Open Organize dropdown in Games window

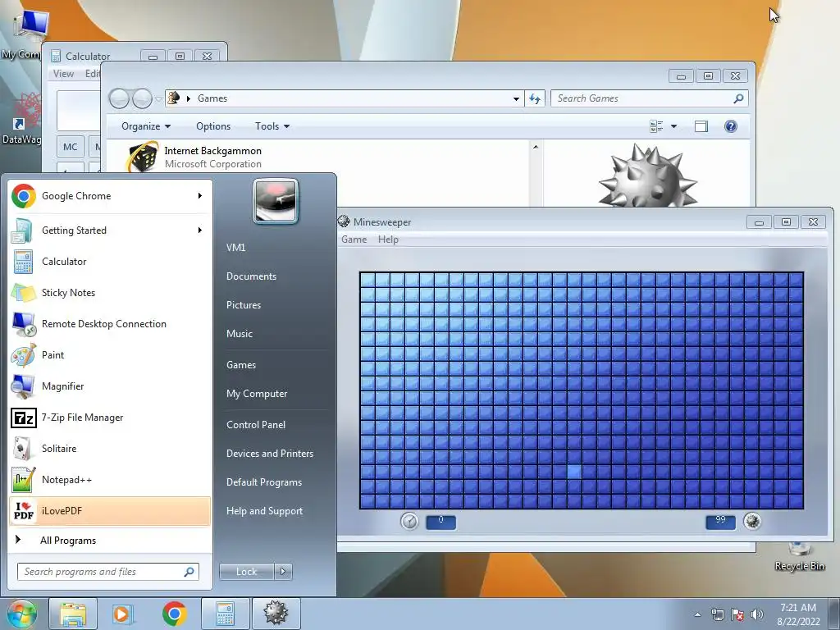click(x=146, y=126)
